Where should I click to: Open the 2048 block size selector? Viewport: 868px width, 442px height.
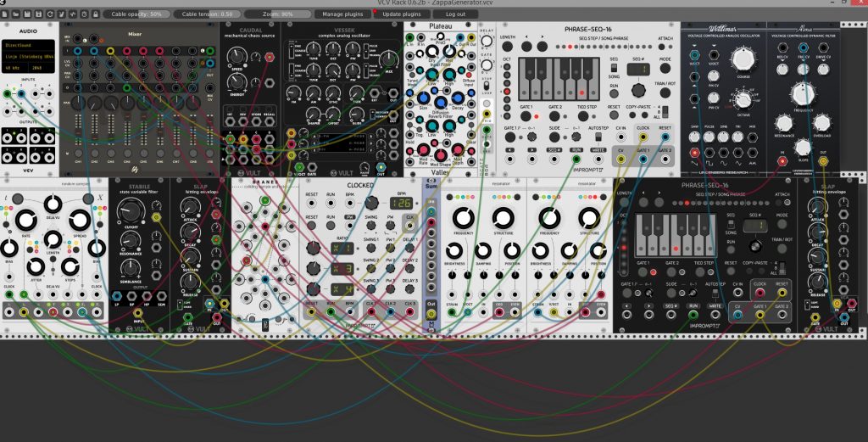pyautogui.click(x=42, y=68)
